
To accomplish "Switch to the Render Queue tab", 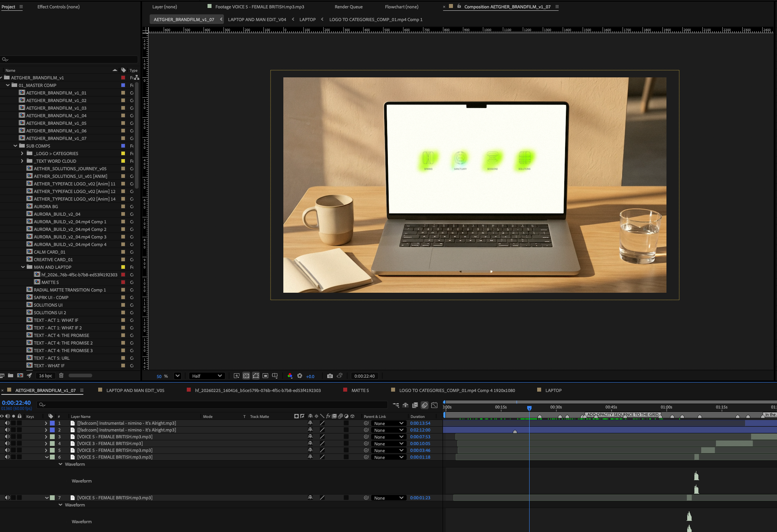I will (348, 7).
